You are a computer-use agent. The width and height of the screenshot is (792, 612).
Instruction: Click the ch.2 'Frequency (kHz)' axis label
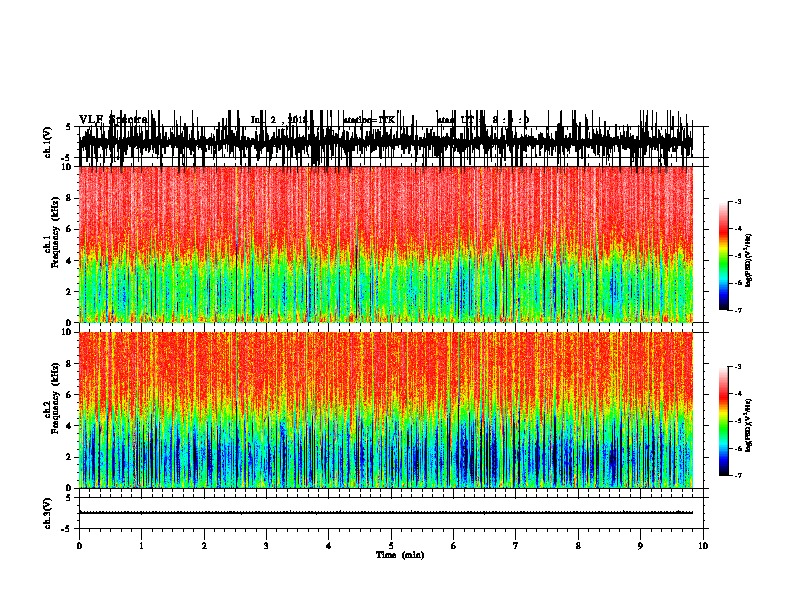coord(56,398)
